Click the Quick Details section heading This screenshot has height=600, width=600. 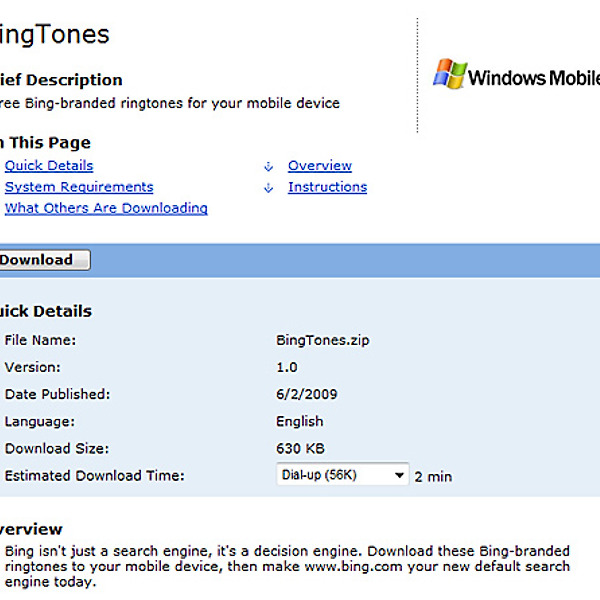pyautogui.click(x=45, y=311)
